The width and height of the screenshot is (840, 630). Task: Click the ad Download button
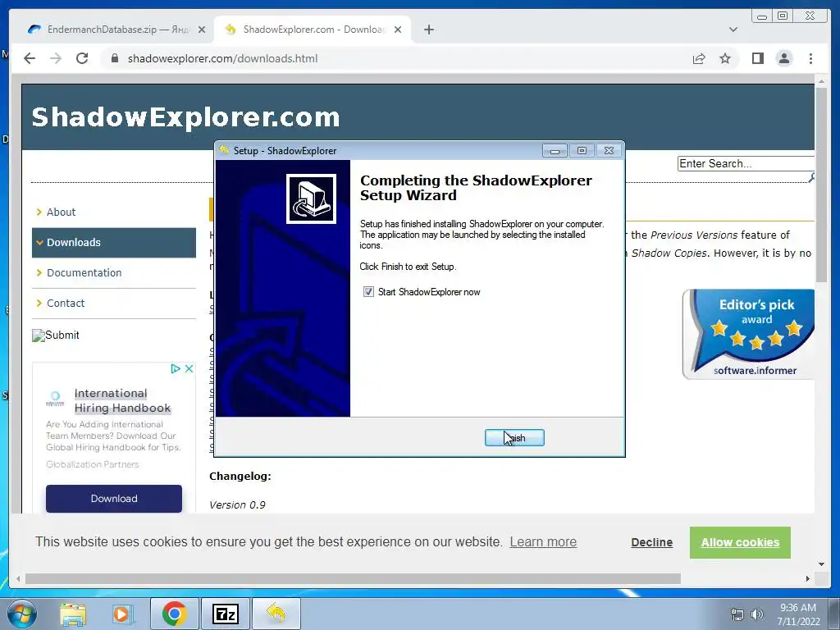point(113,499)
